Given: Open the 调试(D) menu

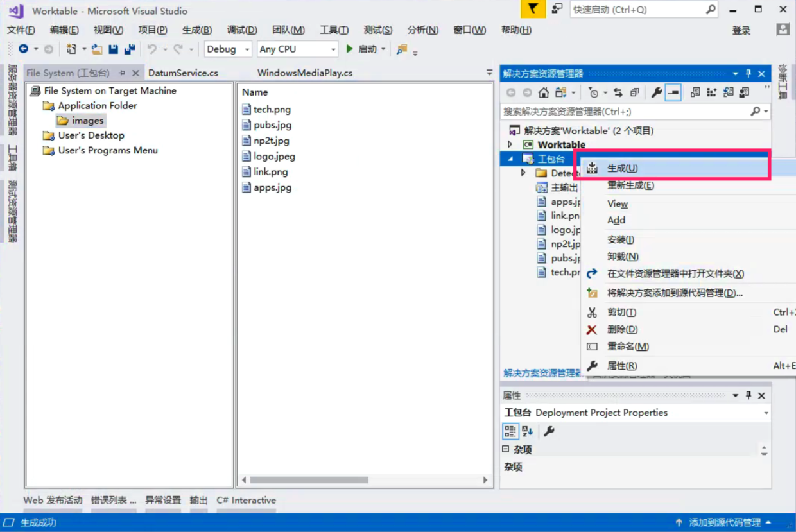Looking at the screenshot, I should [x=241, y=30].
